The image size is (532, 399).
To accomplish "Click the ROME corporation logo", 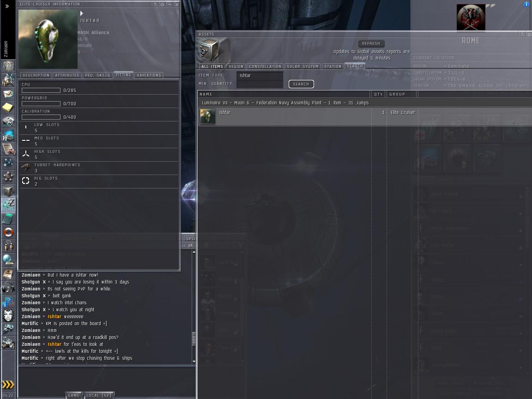I will point(471,18).
